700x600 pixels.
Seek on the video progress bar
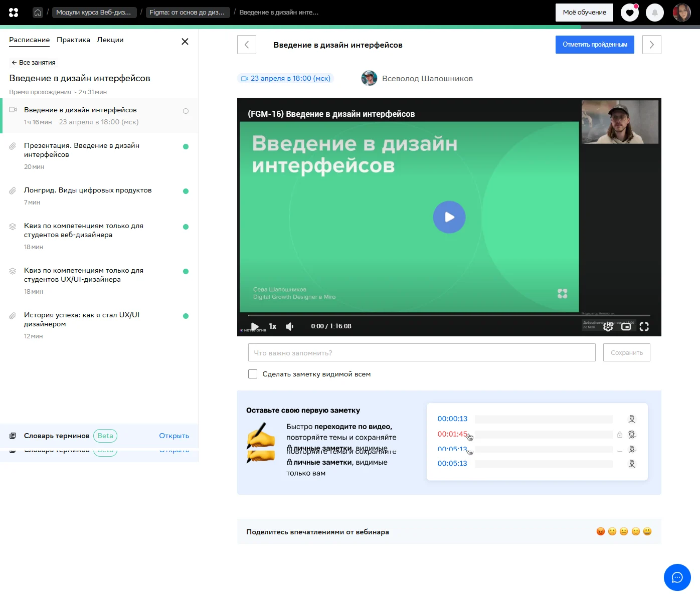point(449,315)
